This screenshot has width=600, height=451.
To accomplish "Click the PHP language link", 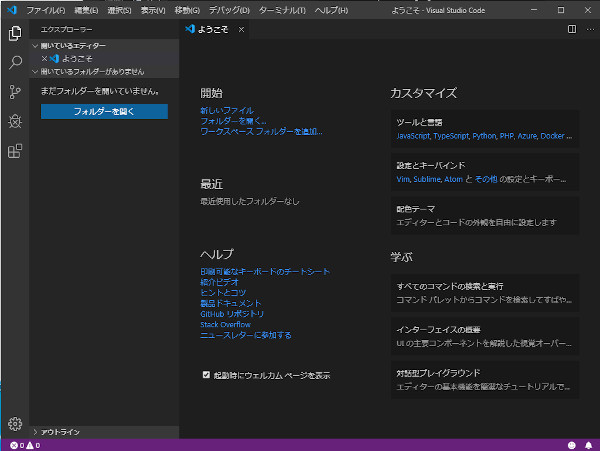I will point(507,136).
